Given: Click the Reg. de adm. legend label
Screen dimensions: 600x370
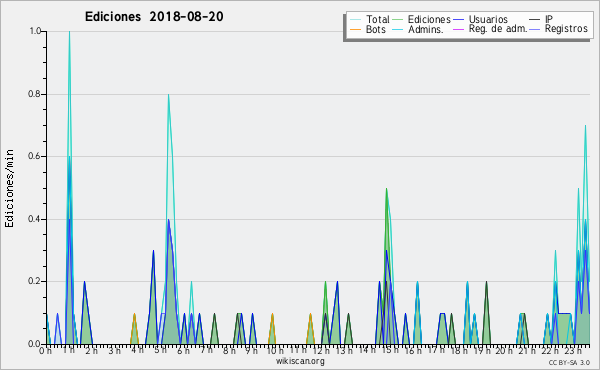Looking at the screenshot, I should click(498, 29).
